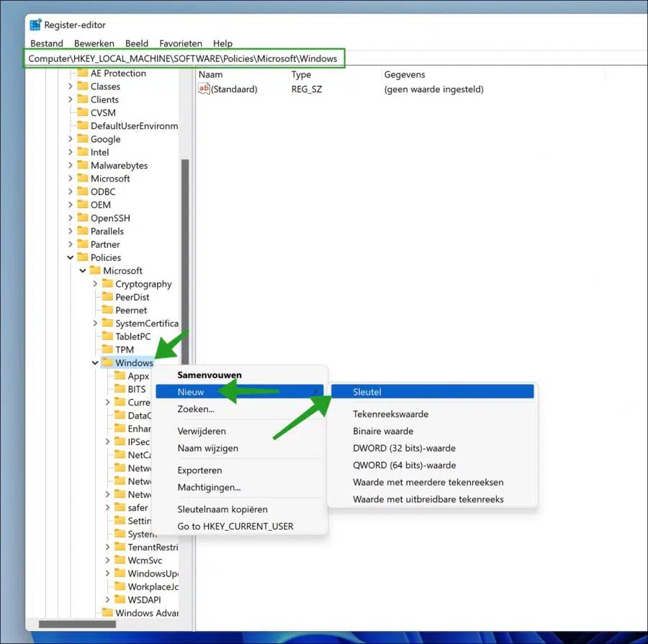Expand the WindowsUpdate key
Image resolution: width=648 pixels, height=644 pixels.
(107, 573)
